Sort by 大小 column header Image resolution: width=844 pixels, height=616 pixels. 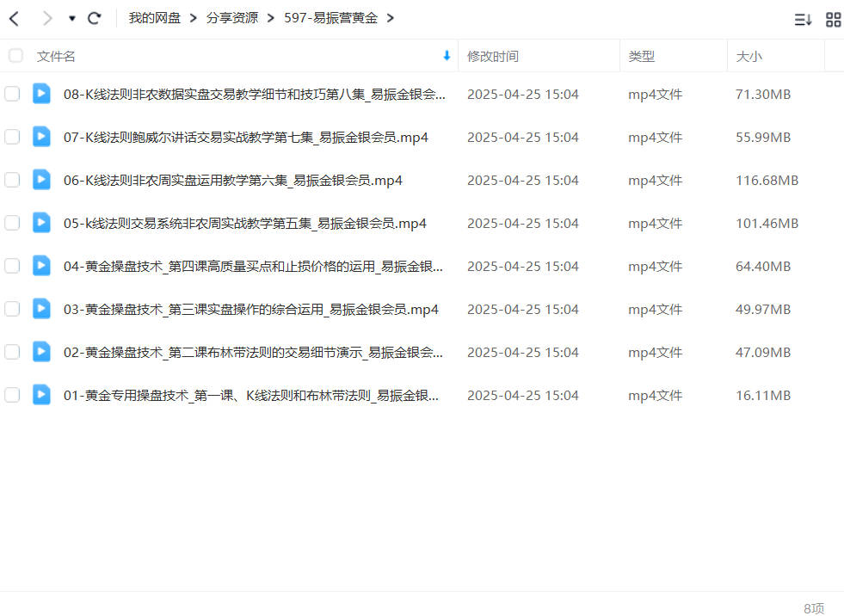coord(749,57)
